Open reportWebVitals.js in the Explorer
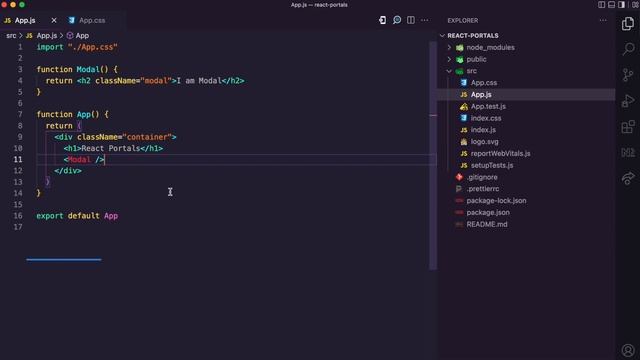Viewport: 640px width, 360px height. (500, 153)
